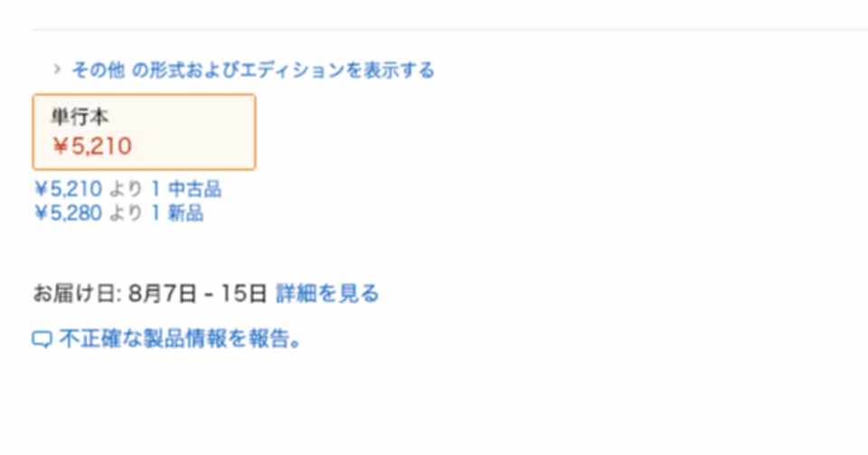View the 1 中古品 used offer

pyautogui.click(x=186, y=189)
